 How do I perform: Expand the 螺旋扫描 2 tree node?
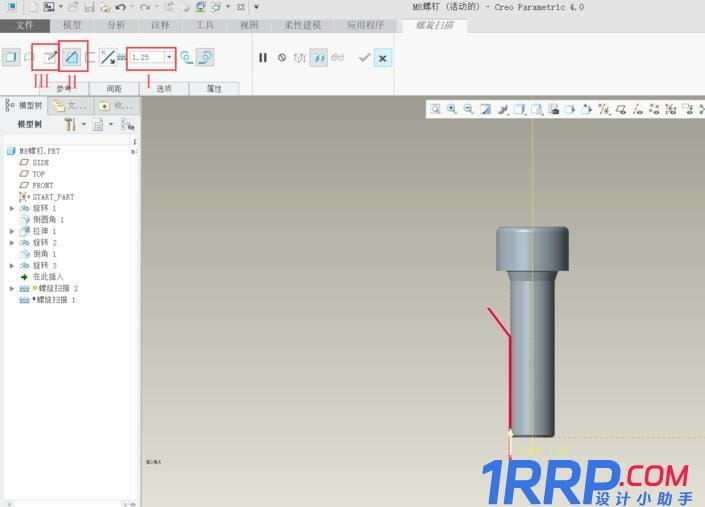12,288
